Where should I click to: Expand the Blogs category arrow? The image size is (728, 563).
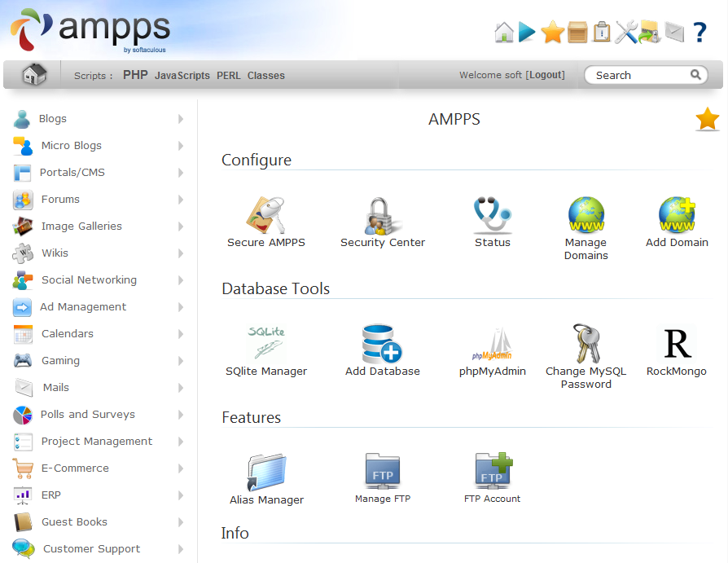coord(181,119)
